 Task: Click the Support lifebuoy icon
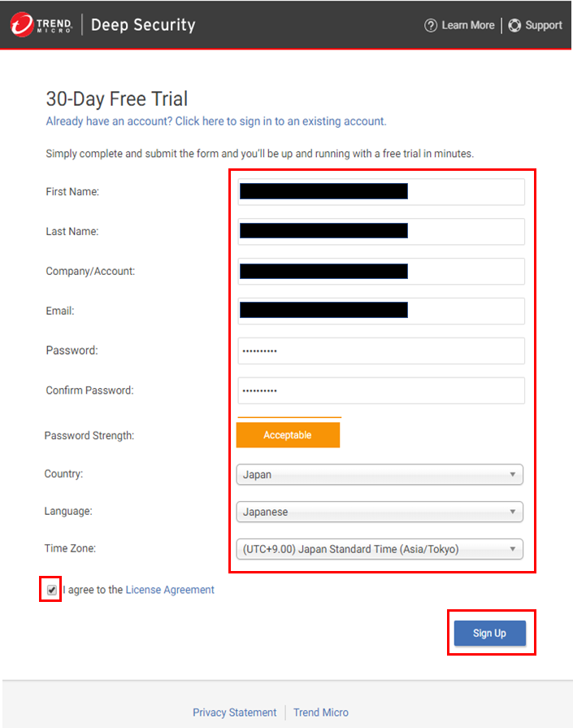514,25
